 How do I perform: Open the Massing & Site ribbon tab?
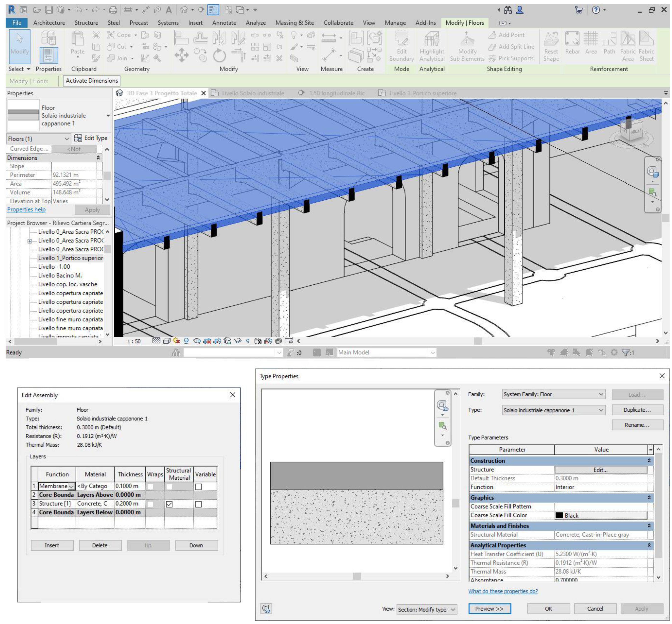pyautogui.click(x=294, y=23)
